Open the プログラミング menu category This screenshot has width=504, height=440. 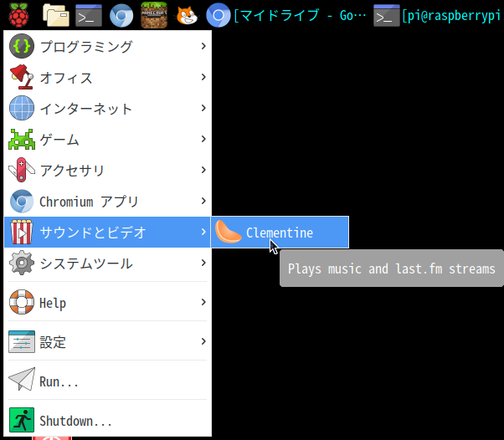tap(108, 46)
